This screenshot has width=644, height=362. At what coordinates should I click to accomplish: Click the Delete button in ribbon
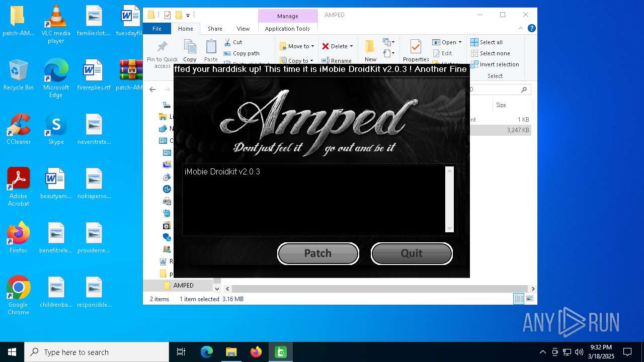(x=335, y=46)
